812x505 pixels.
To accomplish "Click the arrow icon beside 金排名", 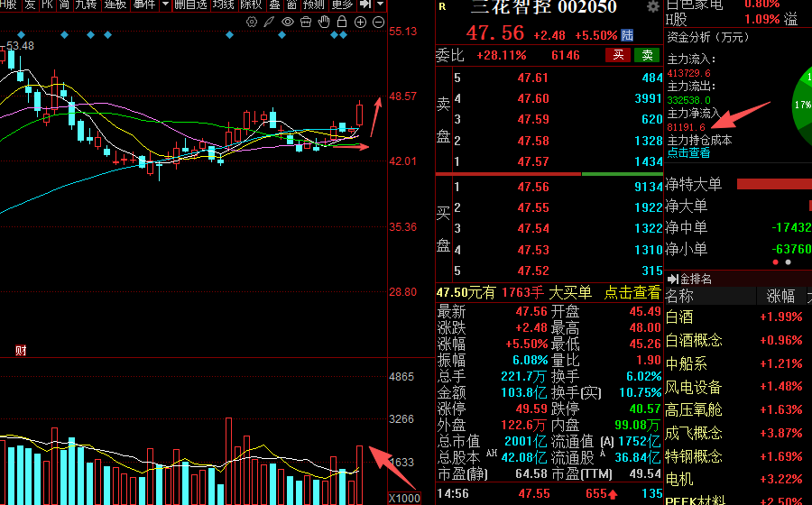I will pos(673,280).
